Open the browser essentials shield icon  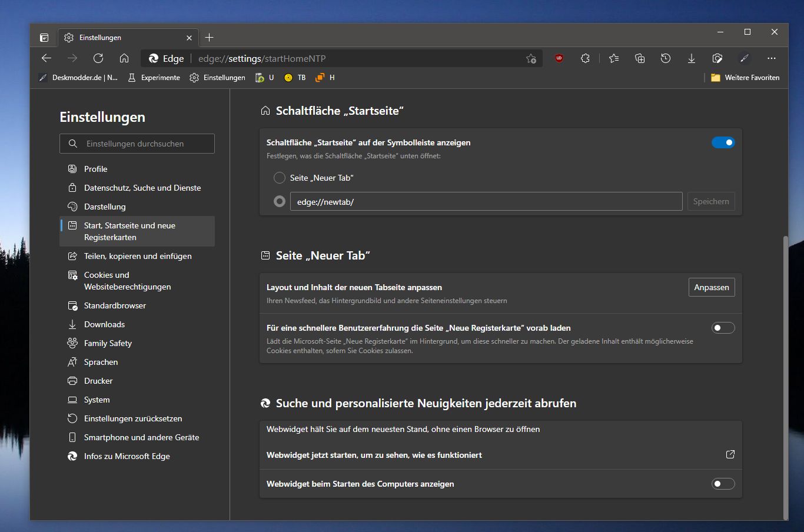(717, 58)
